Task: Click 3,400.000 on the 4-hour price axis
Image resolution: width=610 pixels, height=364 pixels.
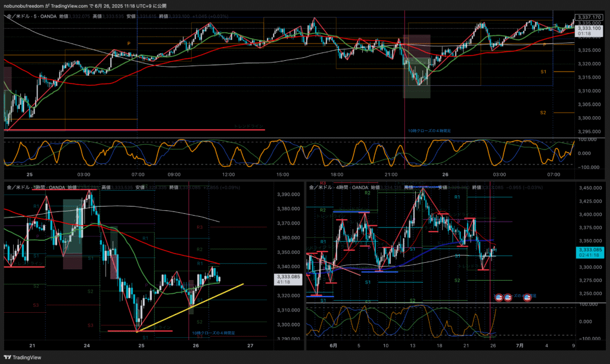Action: click(x=590, y=214)
